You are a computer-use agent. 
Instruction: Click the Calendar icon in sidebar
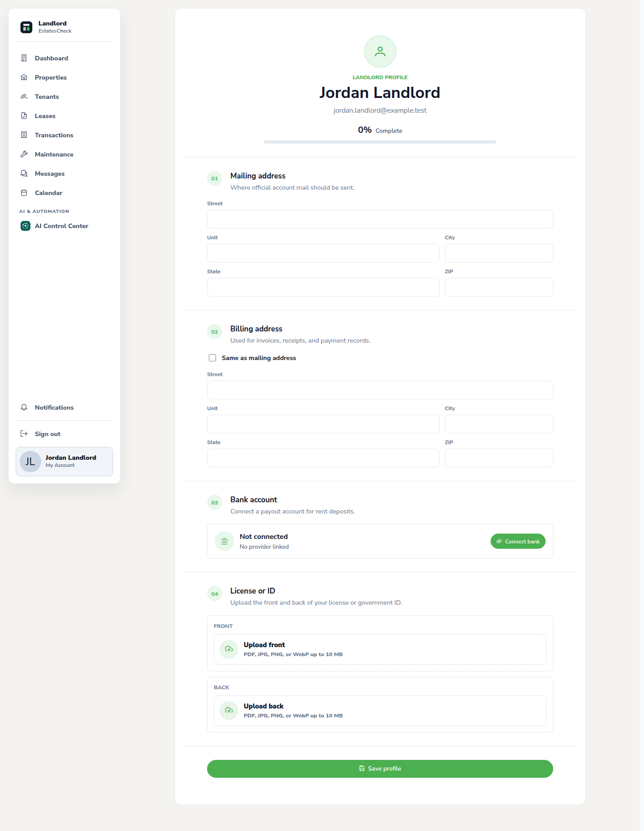[24, 193]
